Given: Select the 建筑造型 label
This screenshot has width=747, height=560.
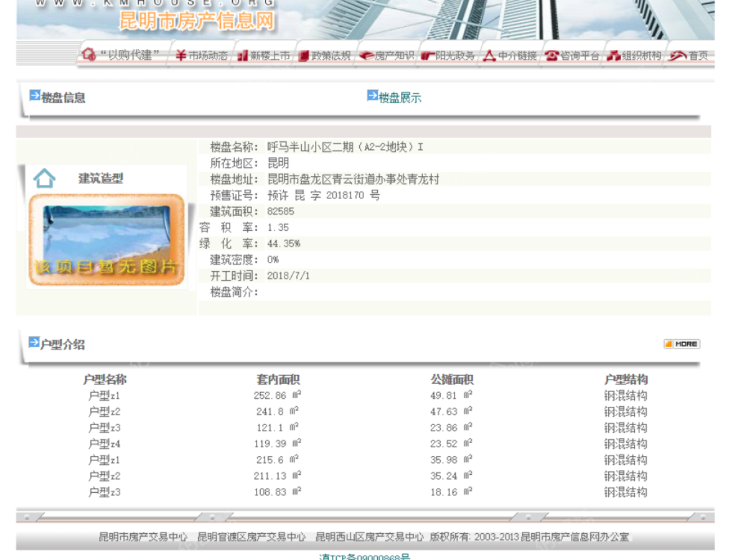Looking at the screenshot, I should (100, 178).
